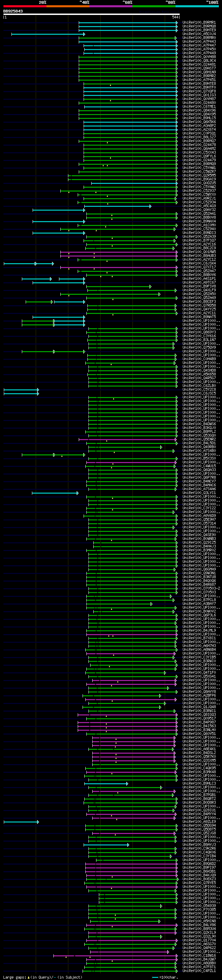Screen dimensions: 222x980
Task: Select hit label UniRef100_B0EKZ3
Action: (199, 879)
